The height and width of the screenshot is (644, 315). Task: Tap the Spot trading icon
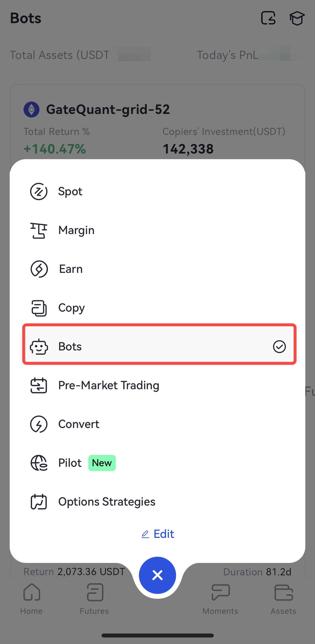tap(39, 192)
